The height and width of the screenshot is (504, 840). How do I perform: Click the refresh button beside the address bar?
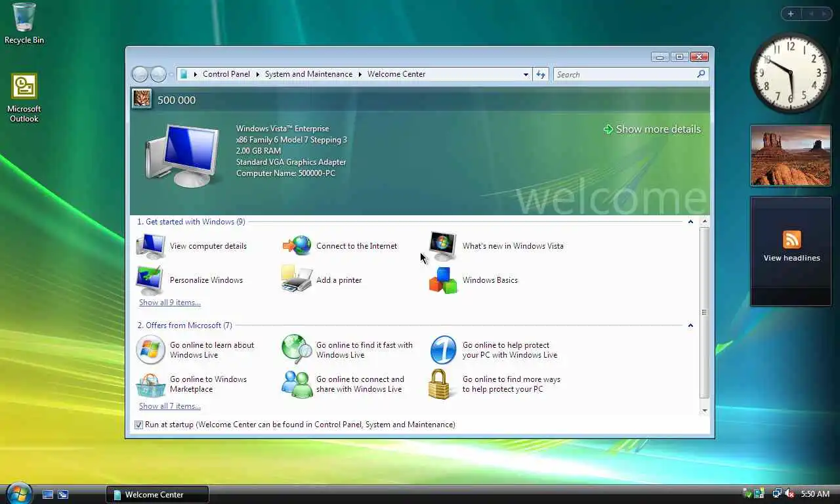(x=541, y=74)
